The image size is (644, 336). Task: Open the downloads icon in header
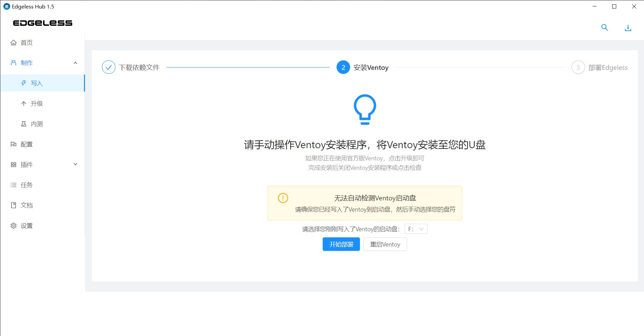point(628,28)
